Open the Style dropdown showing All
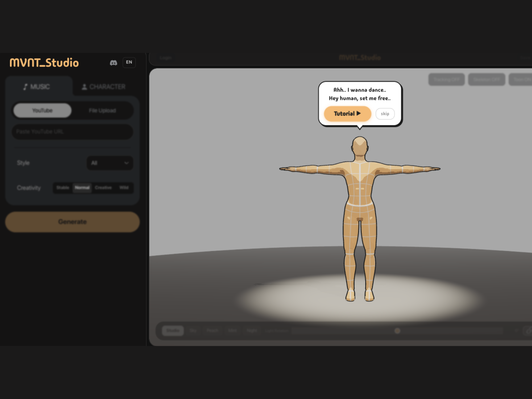The height and width of the screenshot is (399, 532). [x=110, y=163]
